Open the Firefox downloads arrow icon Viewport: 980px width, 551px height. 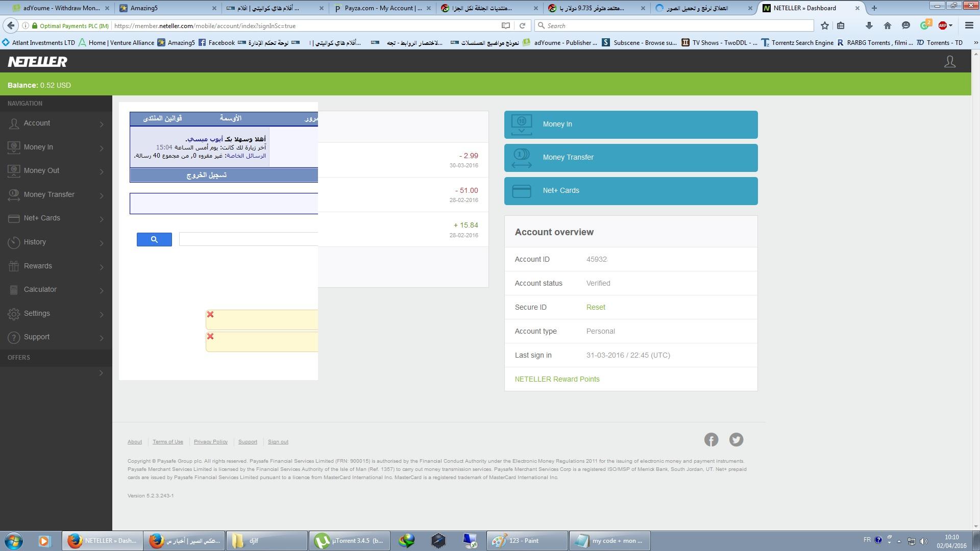869,26
